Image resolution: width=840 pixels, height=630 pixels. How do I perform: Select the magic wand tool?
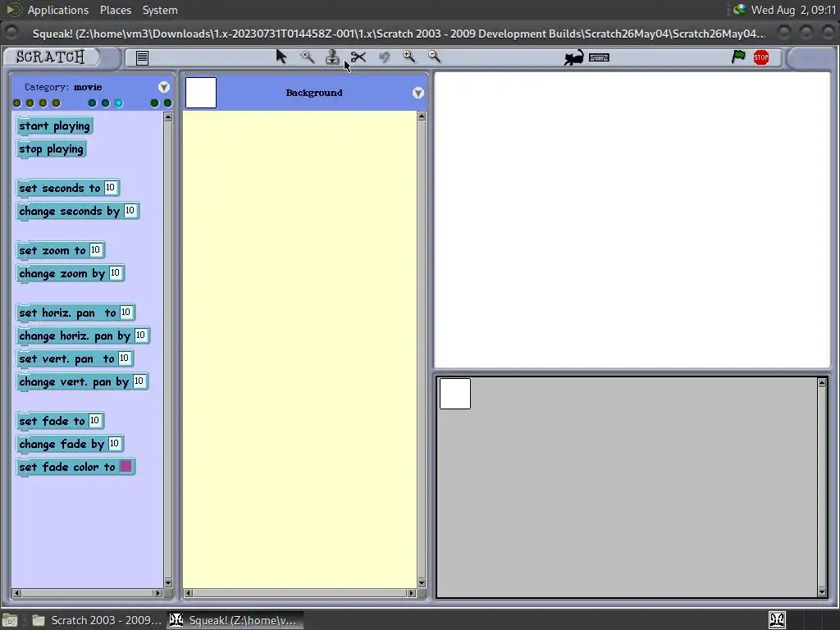tap(307, 57)
